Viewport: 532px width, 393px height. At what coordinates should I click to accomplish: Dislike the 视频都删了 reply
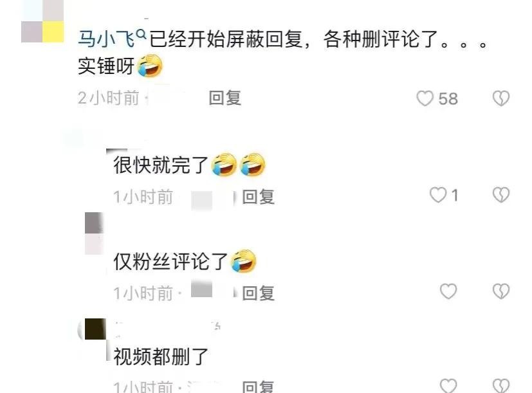pyautogui.click(x=501, y=385)
